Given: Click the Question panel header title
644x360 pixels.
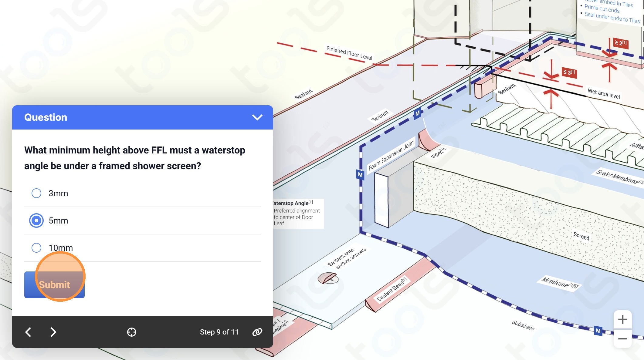Looking at the screenshot, I should [46, 117].
